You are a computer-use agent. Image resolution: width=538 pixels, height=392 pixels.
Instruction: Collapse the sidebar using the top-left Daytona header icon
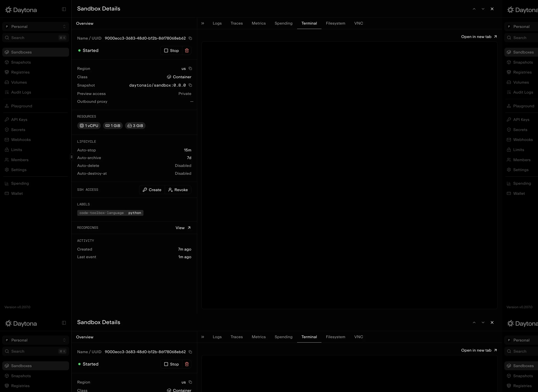click(64, 9)
